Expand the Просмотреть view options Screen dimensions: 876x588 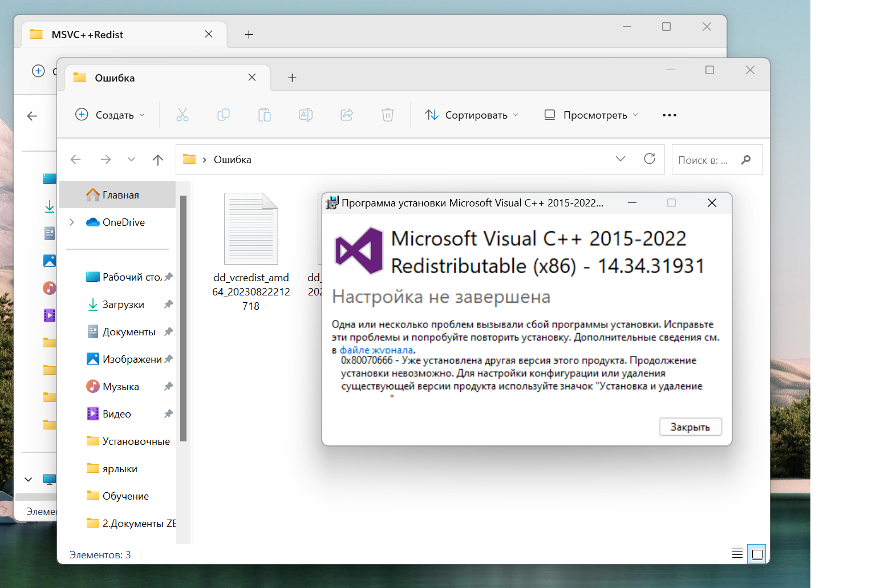click(591, 115)
